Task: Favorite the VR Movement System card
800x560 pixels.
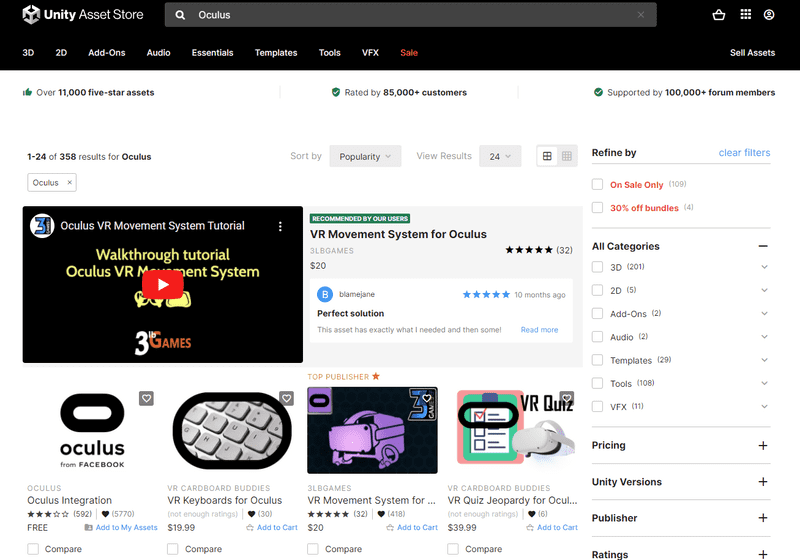Action: point(427,398)
